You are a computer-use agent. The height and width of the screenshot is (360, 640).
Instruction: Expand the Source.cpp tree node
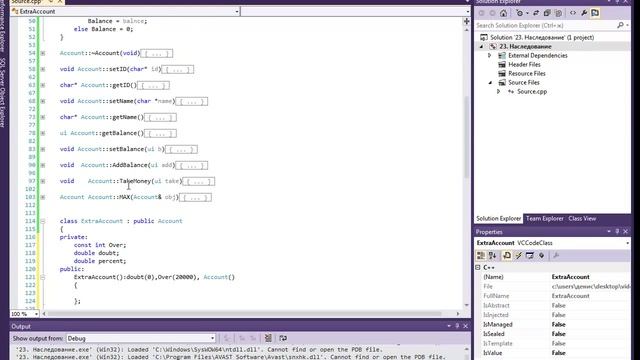coord(499,91)
